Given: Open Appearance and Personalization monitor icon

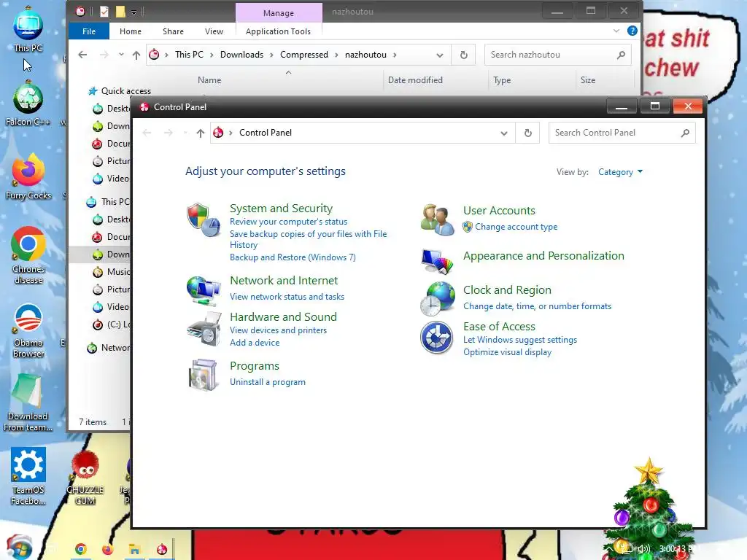Looking at the screenshot, I should 437,262.
